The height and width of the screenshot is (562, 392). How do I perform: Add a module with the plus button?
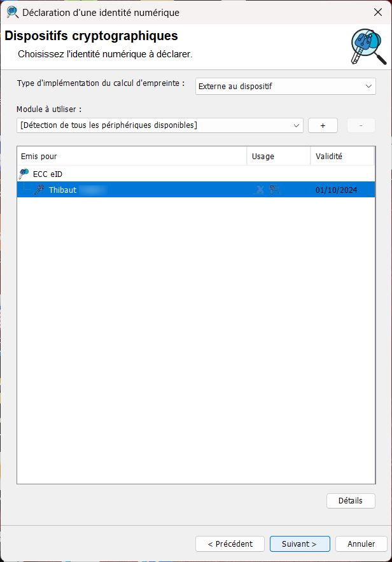click(323, 125)
